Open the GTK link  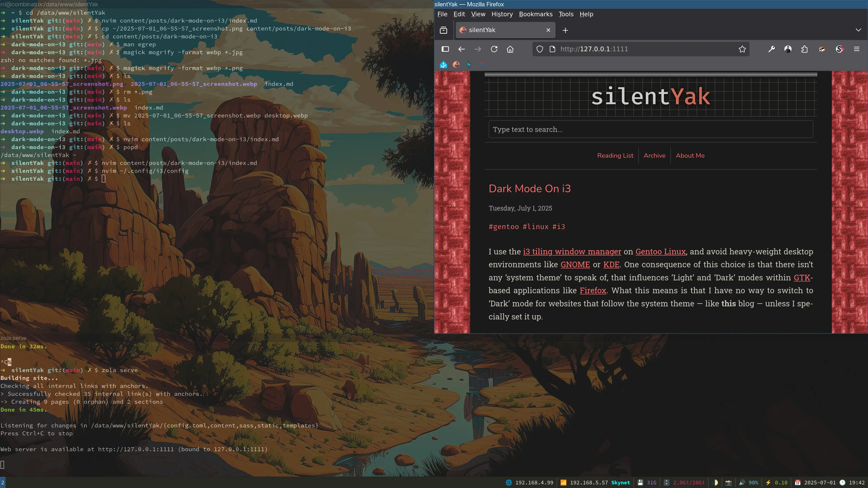pos(802,277)
